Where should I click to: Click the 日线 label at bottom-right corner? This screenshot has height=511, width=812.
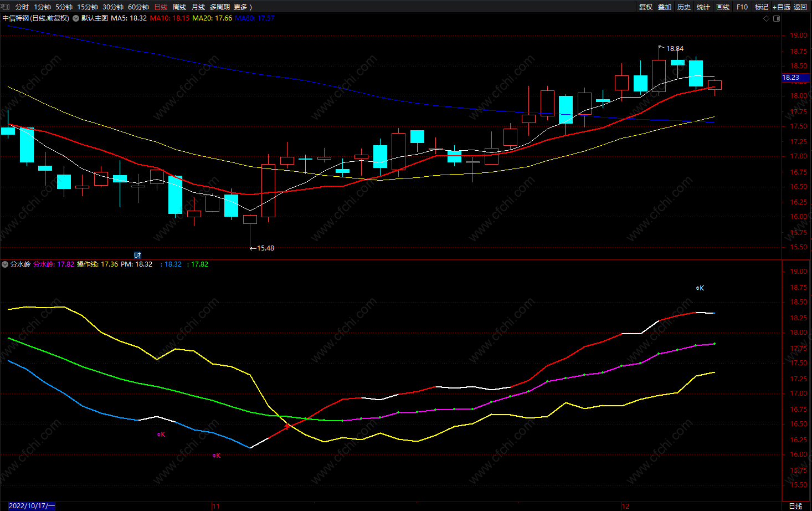(x=795, y=506)
